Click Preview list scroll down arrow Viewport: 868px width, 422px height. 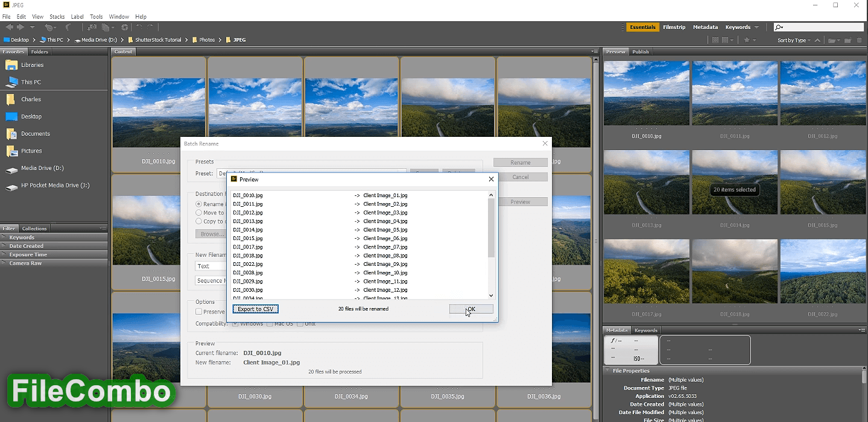tap(491, 295)
